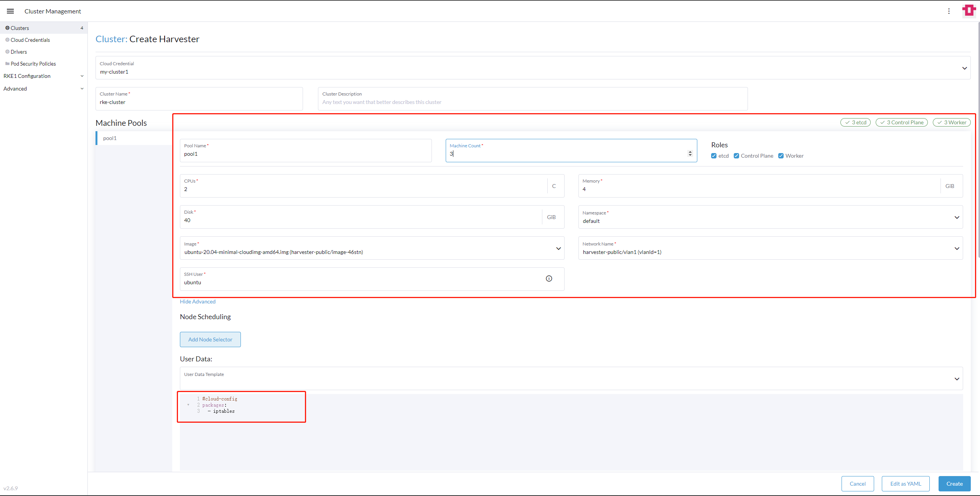980x496 pixels.
Task: Open the Cloud Credential dropdown
Action: [x=533, y=68]
